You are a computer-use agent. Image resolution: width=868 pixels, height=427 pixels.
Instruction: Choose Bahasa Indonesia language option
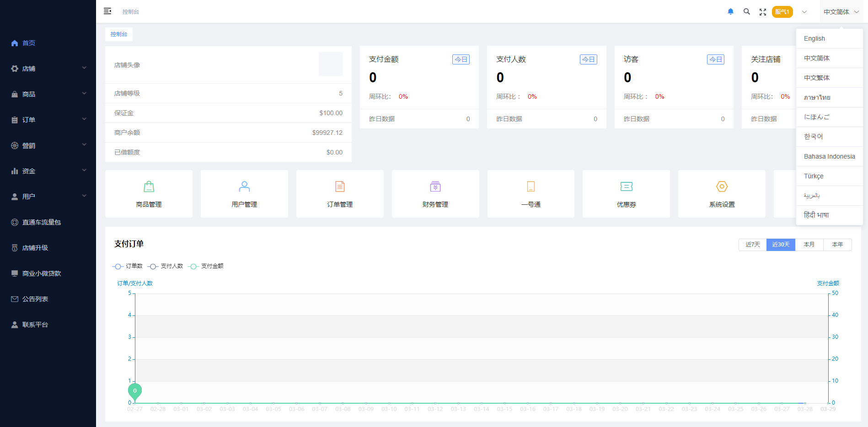tap(829, 156)
